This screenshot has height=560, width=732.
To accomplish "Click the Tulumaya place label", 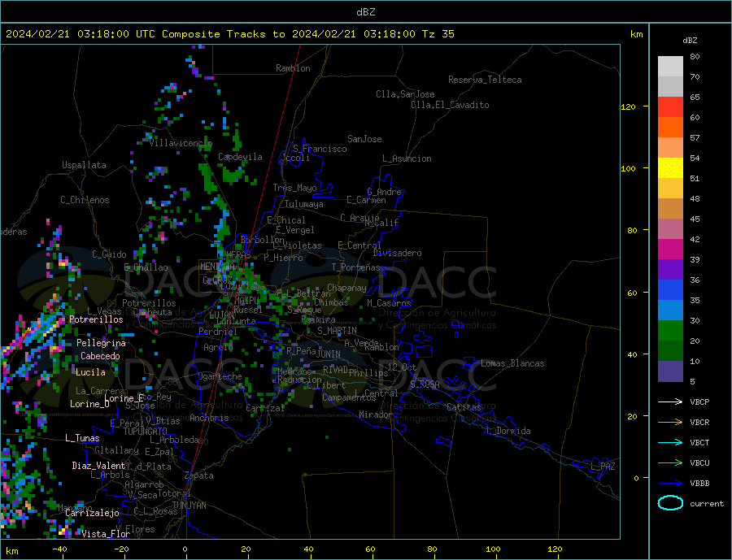I will (x=304, y=204).
